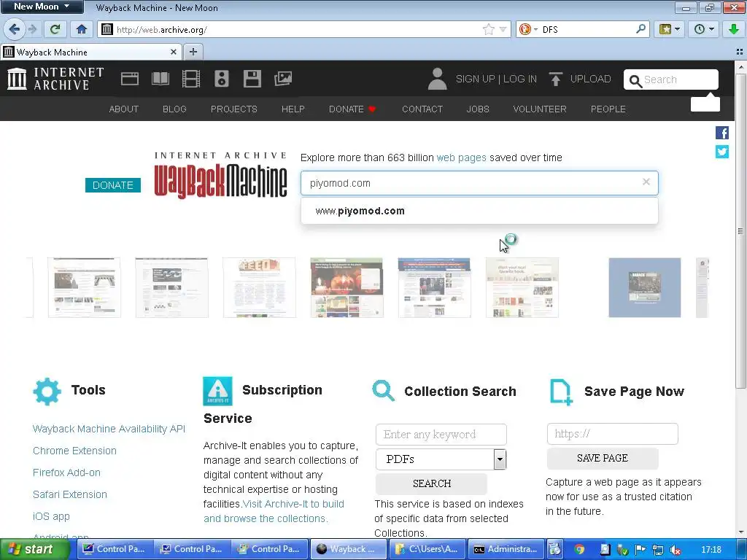Screen dimensions: 747x560
Task: Open the Chrome Extension link
Action: click(x=74, y=451)
